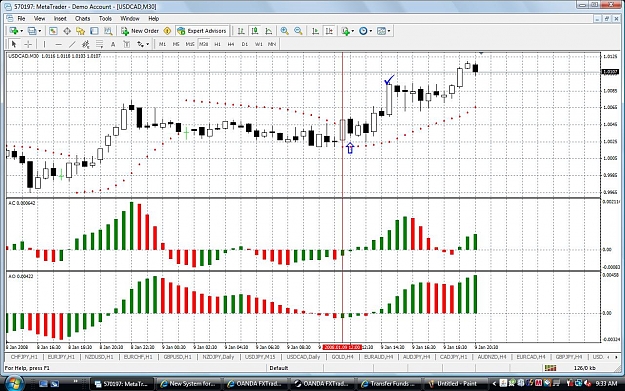Open the Strategy Tester icon

[108, 31]
